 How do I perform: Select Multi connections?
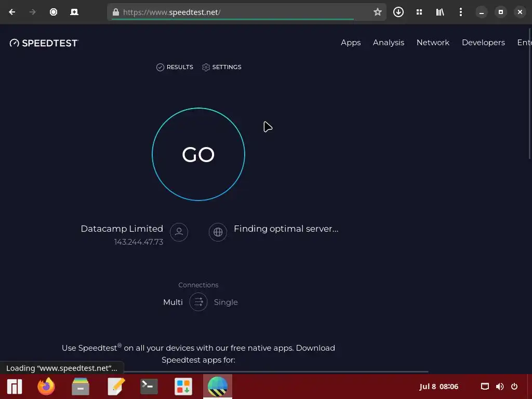(173, 302)
